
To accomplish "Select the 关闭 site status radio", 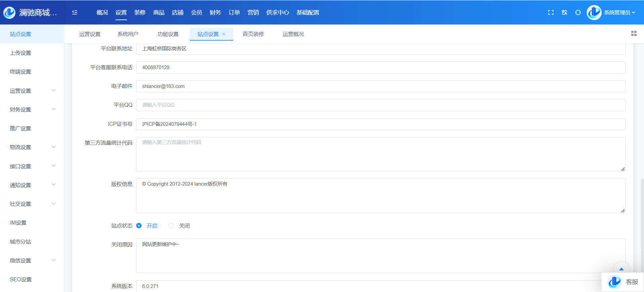I will [171, 226].
